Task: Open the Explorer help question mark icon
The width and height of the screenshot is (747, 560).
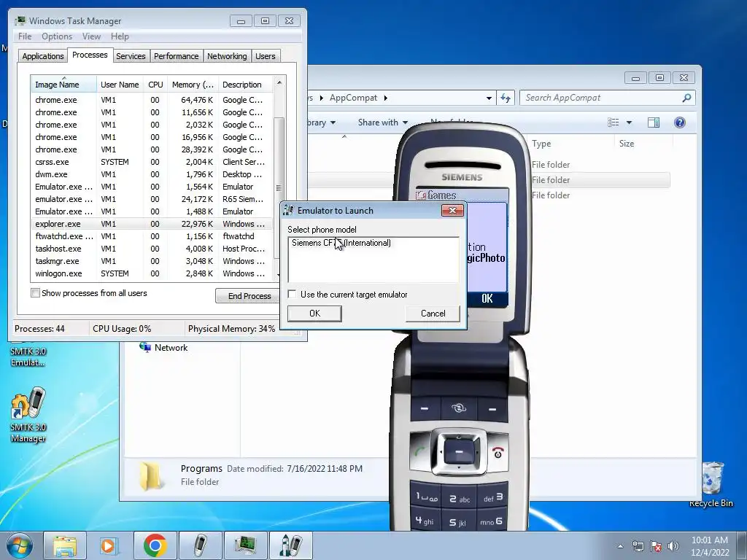Action: [x=679, y=122]
